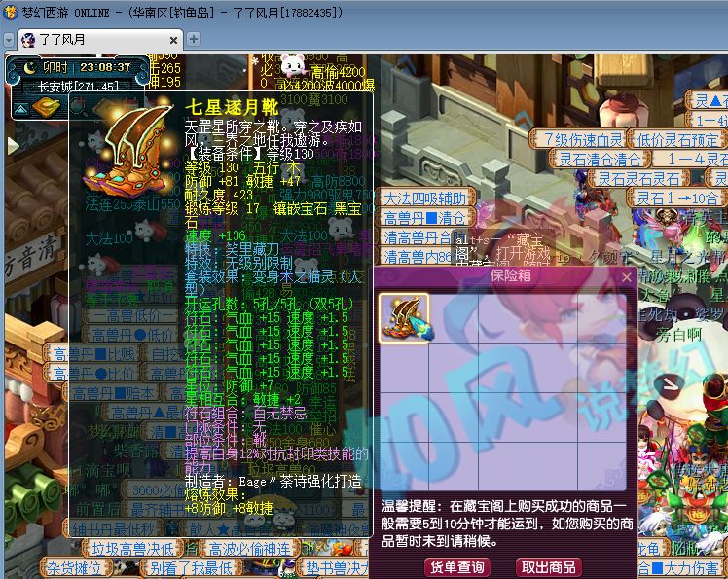Click the 保险箱 window title bar
The height and width of the screenshot is (579, 728).
(504, 276)
